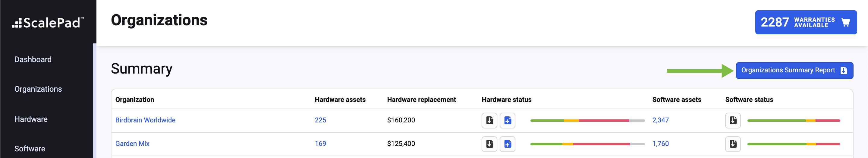Screen dimensions: 868x158
Task: Click Organizations Summary Report button
Action: click(x=794, y=71)
